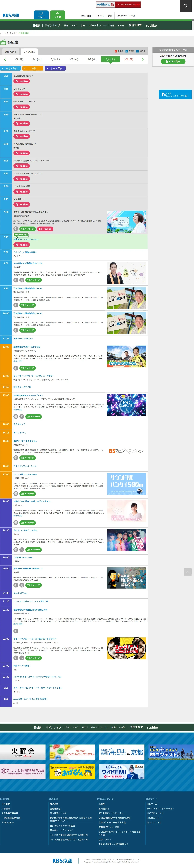This screenshot has height=868, width=194.
Task: Click radiko button for 心のともしび
Action: (22, 94)
